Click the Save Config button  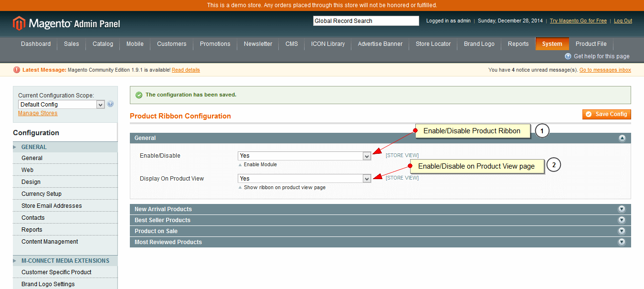[x=606, y=114]
